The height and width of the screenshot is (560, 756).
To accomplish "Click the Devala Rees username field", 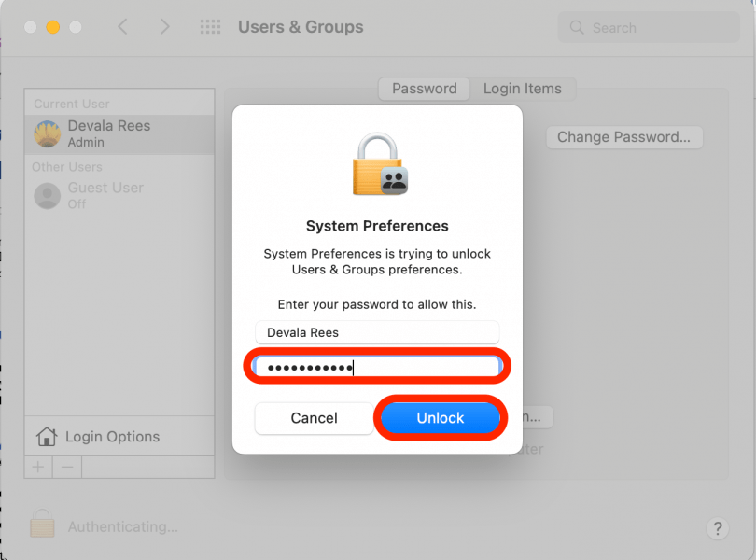I will tap(377, 332).
